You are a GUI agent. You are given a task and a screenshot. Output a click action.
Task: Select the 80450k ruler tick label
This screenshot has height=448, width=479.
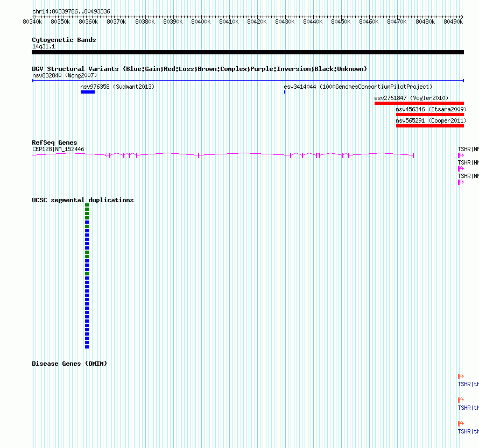341,22
